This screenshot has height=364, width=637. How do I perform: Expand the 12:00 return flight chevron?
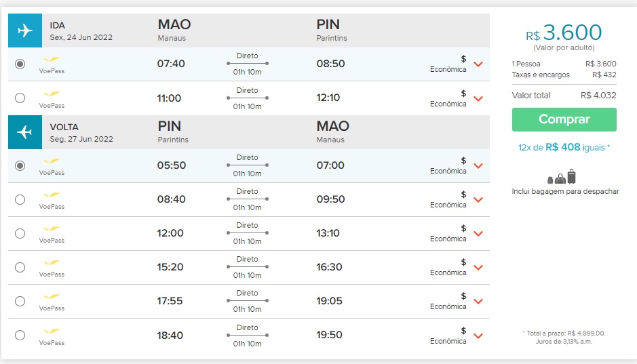coord(478,234)
